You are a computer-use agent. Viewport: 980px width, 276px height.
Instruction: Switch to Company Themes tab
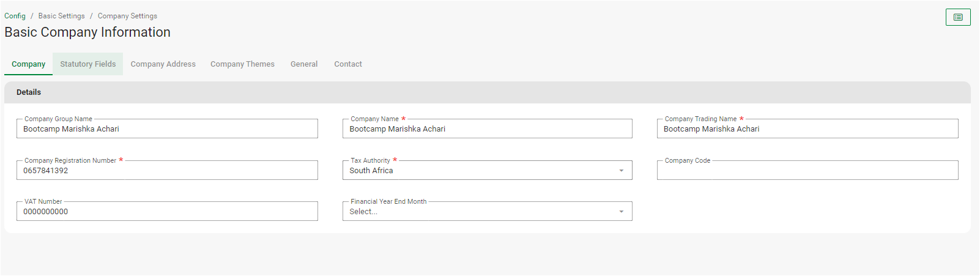click(x=242, y=64)
